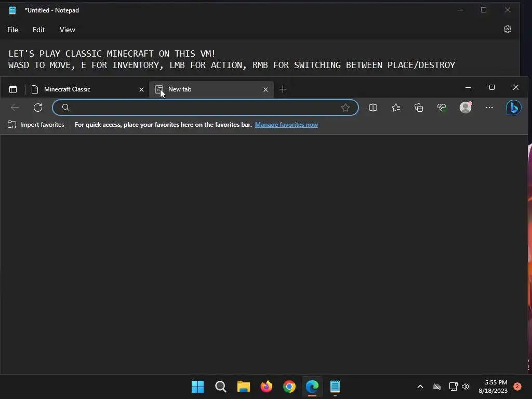
Task: Toggle Edge split screen
Action: (x=373, y=108)
